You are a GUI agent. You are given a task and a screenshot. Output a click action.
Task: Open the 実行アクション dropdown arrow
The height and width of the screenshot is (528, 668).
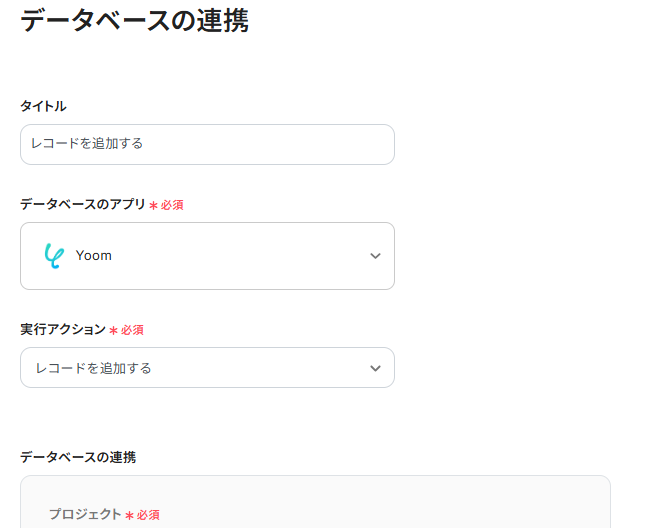pos(375,368)
